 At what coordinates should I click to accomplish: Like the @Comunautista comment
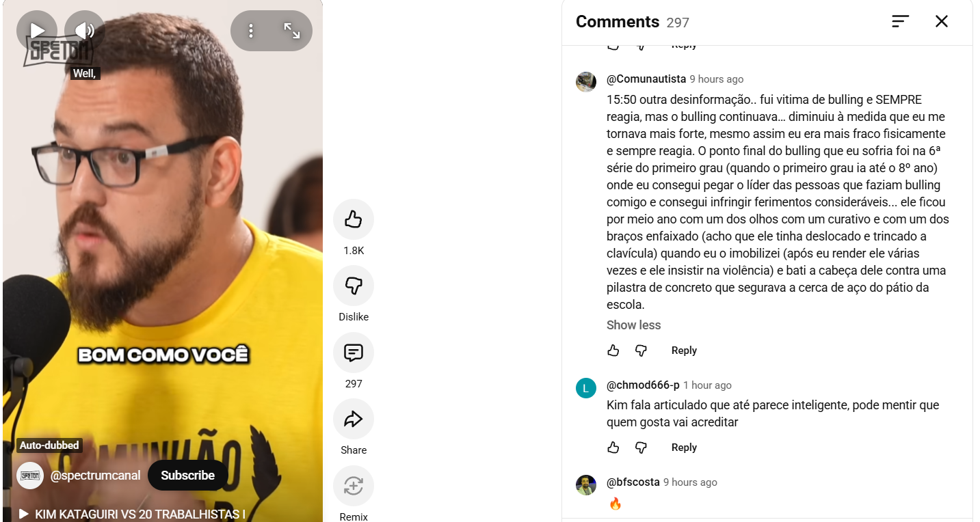[613, 351]
